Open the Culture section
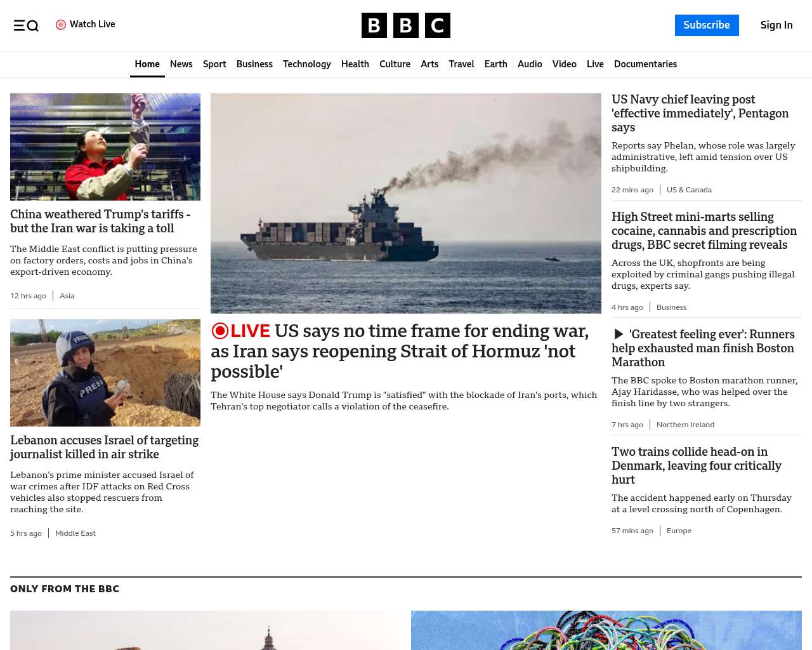 (x=395, y=64)
